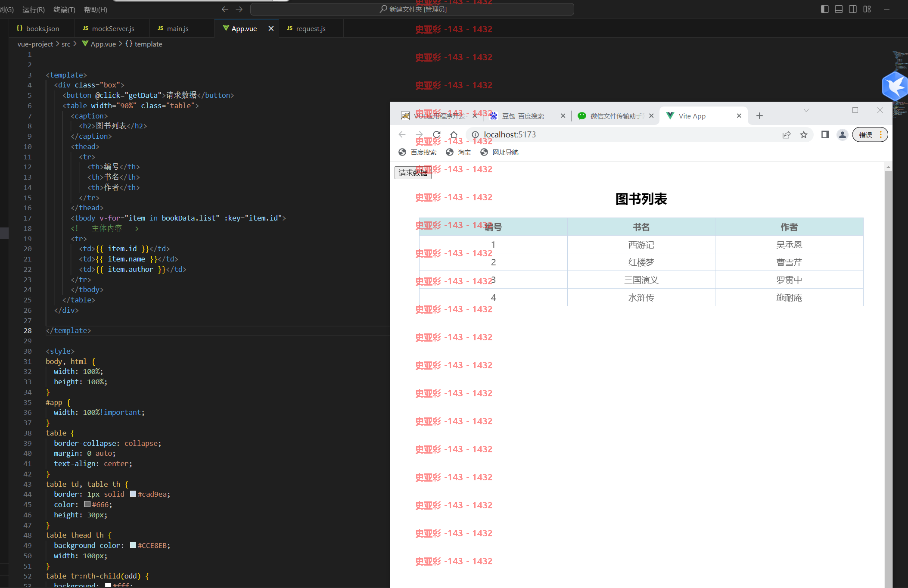
Task: Select the 红楼梦 table cell
Action: click(x=641, y=262)
